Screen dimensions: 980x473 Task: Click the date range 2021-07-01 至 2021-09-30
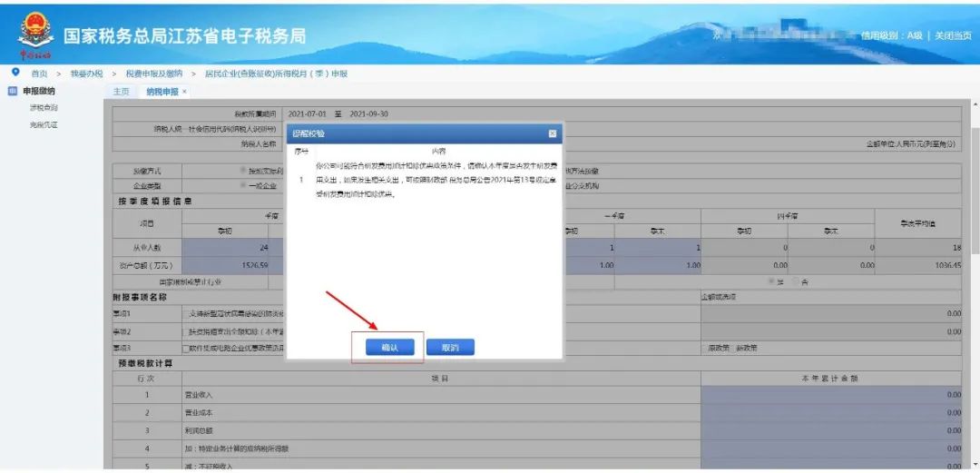(x=338, y=113)
